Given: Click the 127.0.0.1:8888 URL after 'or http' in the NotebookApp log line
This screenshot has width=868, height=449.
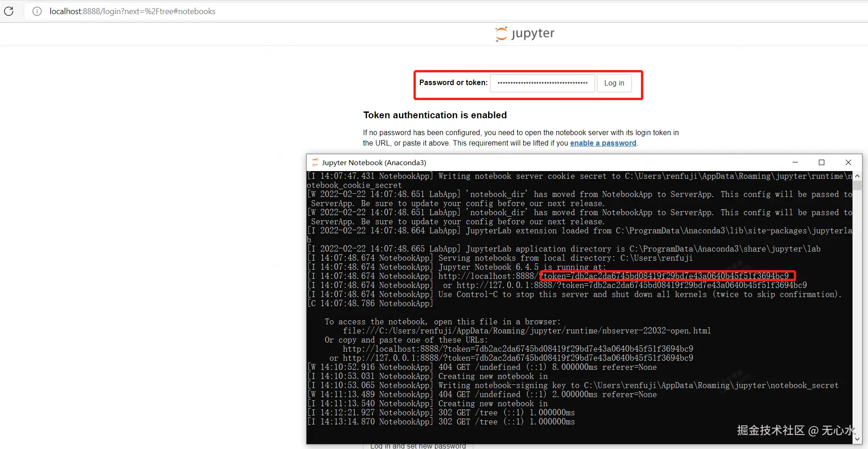Looking at the screenshot, I should [631, 285].
